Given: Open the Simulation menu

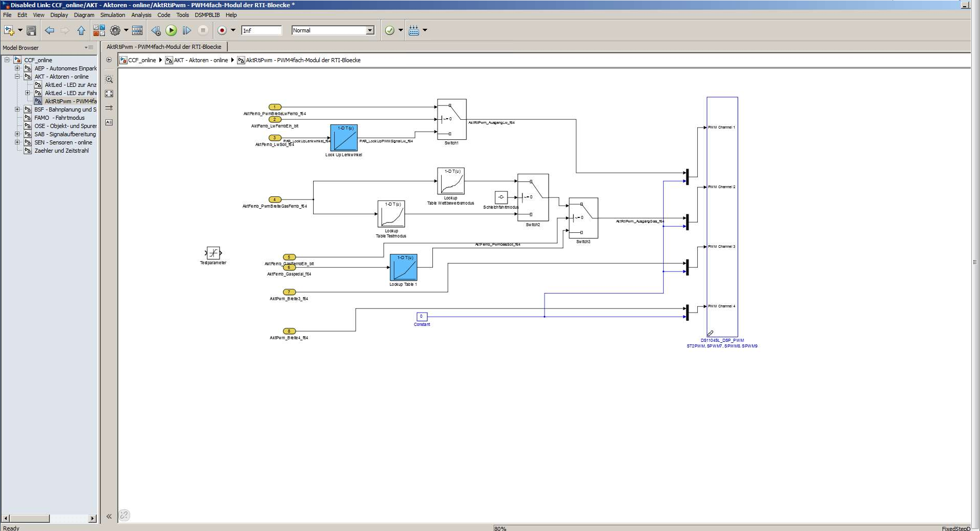Looking at the screenshot, I should pyautogui.click(x=113, y=15).
